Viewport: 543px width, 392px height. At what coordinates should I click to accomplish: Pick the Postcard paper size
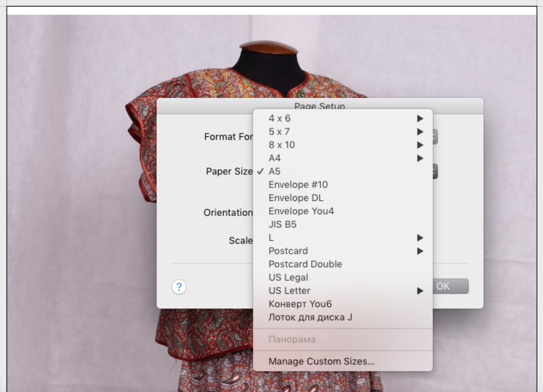pyautogui.click(x=343, y=251)
